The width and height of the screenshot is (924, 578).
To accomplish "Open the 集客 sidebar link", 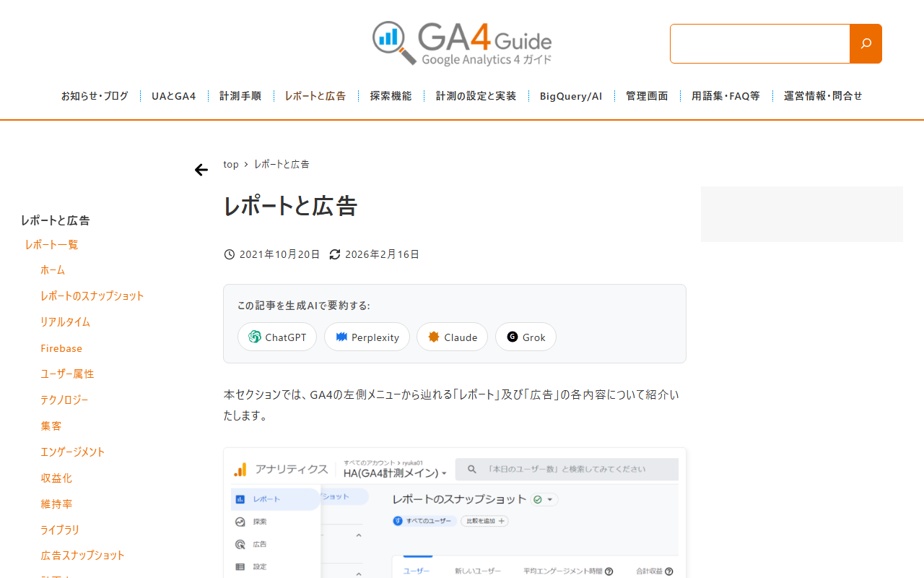I will pyautogui.click(x=51, y=426).
